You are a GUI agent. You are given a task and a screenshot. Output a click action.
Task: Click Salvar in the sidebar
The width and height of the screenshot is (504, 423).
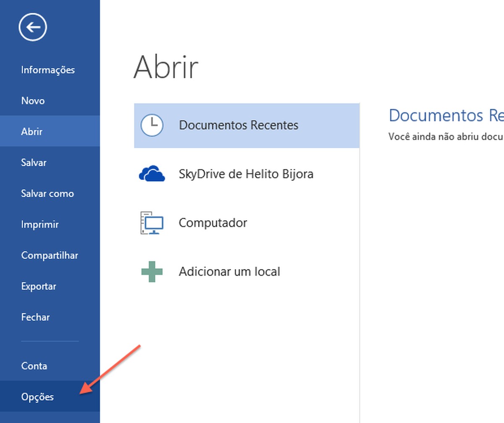[34, 162]
